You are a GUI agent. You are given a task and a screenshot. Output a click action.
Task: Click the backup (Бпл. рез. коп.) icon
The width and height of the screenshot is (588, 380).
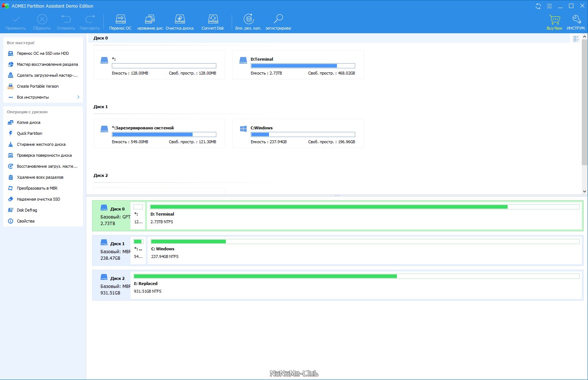(249, 19)
